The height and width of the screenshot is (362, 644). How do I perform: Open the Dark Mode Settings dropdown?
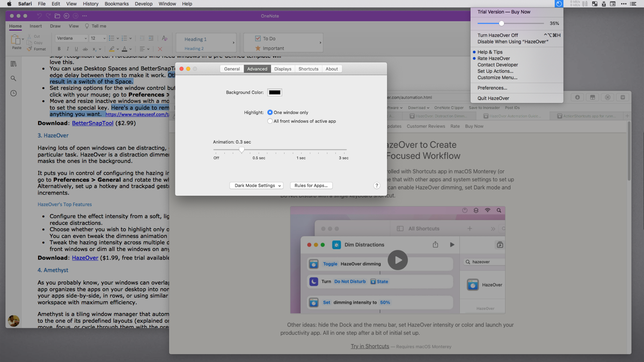tap(257, 186)
